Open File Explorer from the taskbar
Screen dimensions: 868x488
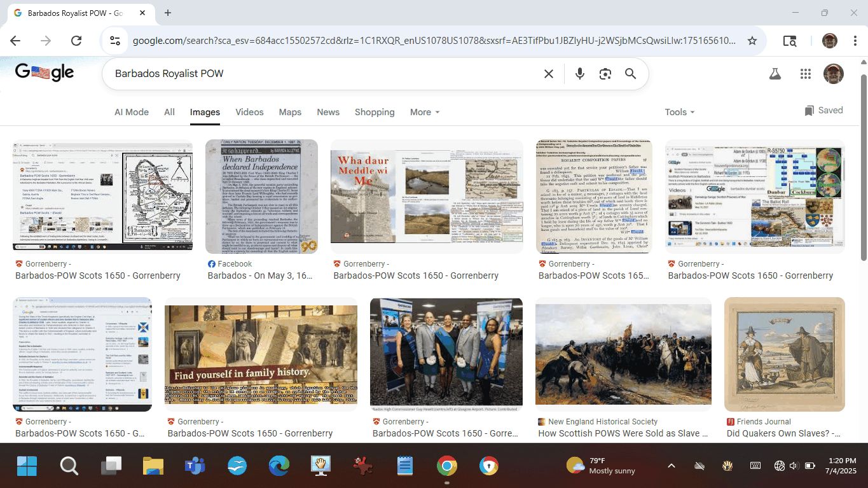(153, 466)
